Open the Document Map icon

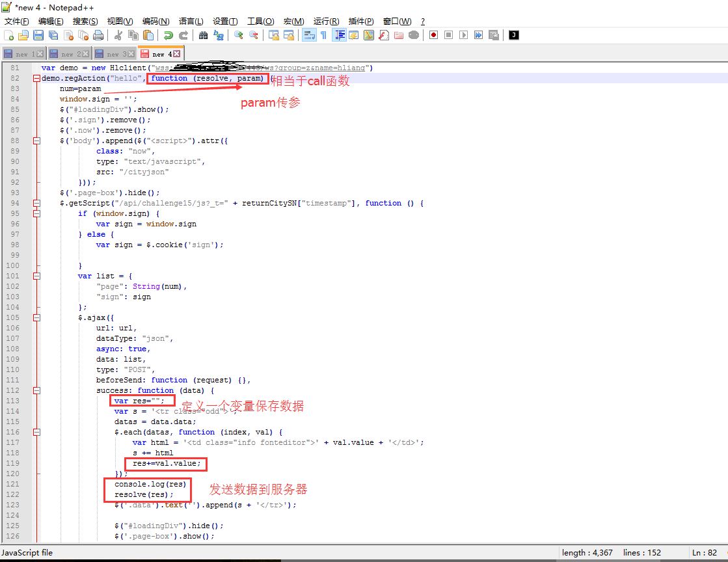pyautogui.click(x=369, y=35)
